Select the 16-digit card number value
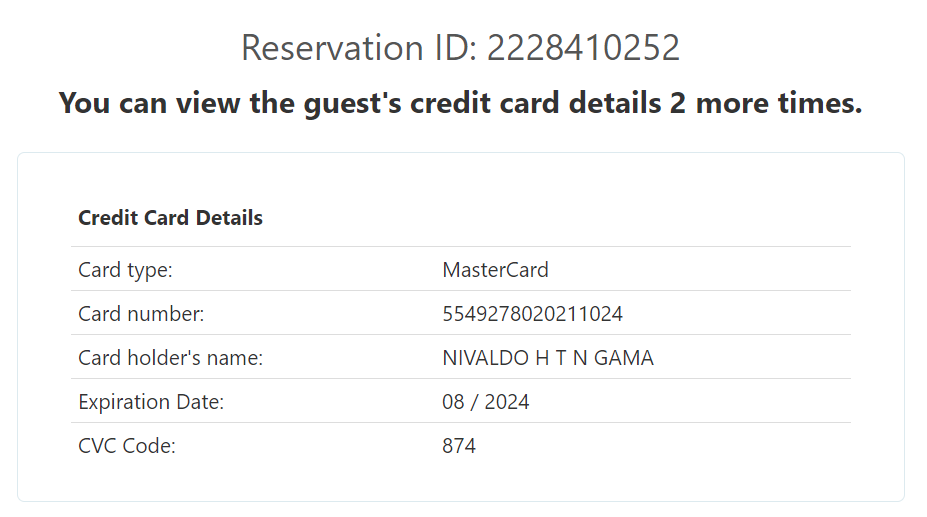 tap(532, 314)
